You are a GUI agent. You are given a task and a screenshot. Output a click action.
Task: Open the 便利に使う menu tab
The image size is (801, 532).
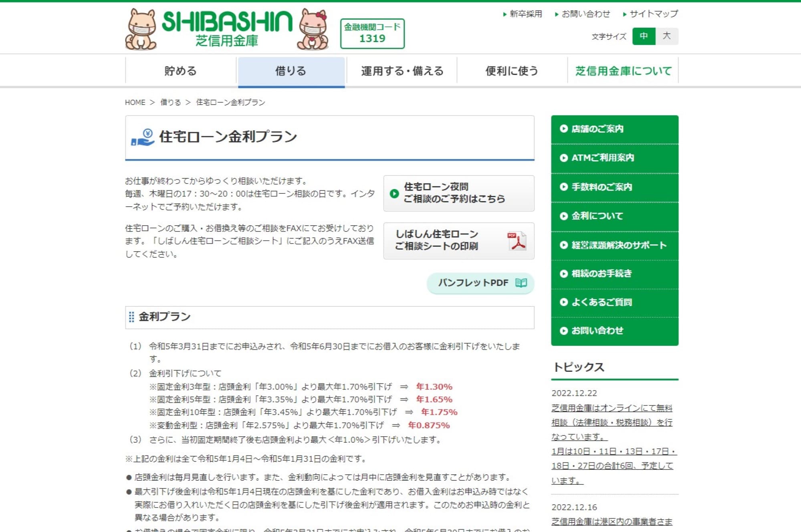(x=512, y=71)
